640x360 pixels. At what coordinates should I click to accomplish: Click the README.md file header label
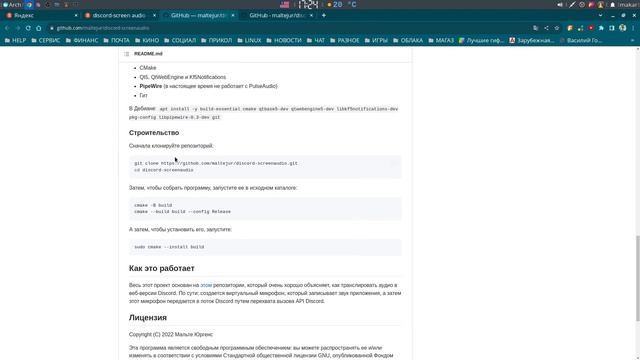(148, 54)
